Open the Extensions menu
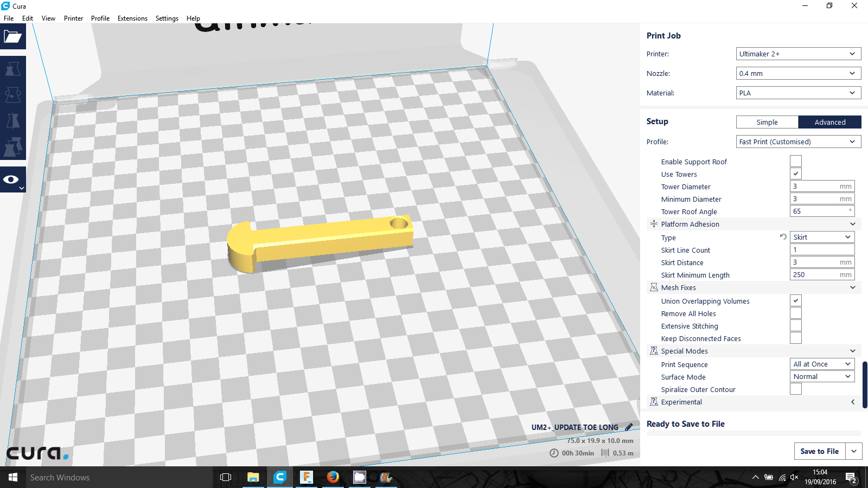The height and width of the screenshot is (488, 868). click(132, 18)
